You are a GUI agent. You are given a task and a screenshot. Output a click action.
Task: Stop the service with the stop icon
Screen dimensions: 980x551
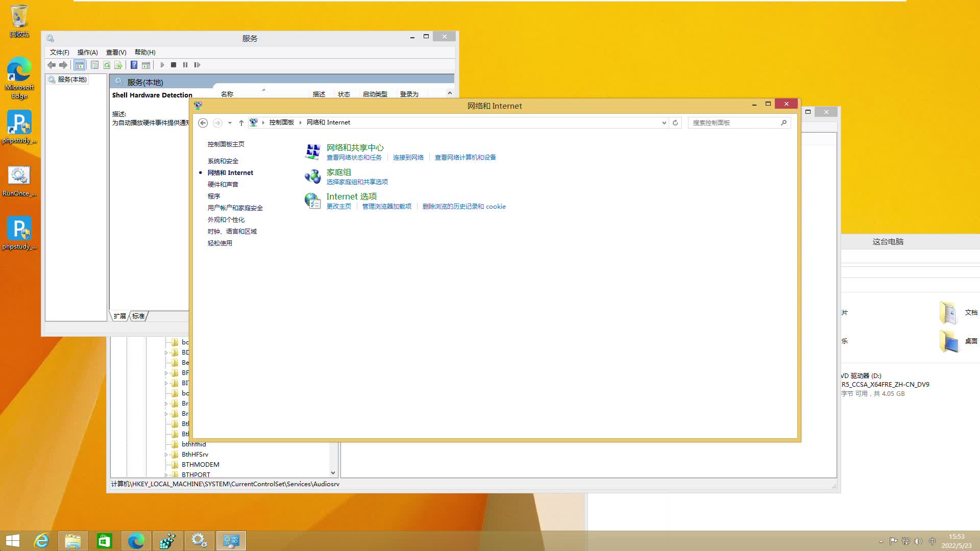point(174,65)
